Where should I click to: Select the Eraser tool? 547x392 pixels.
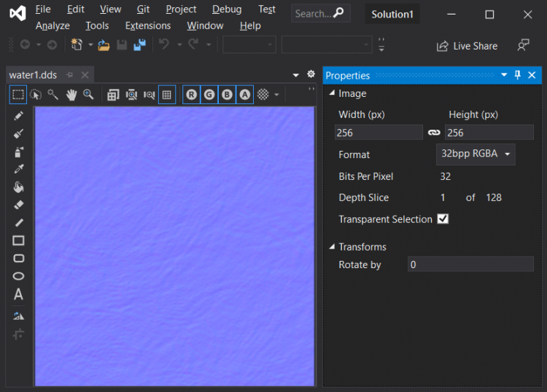click(x=18, y=205)
